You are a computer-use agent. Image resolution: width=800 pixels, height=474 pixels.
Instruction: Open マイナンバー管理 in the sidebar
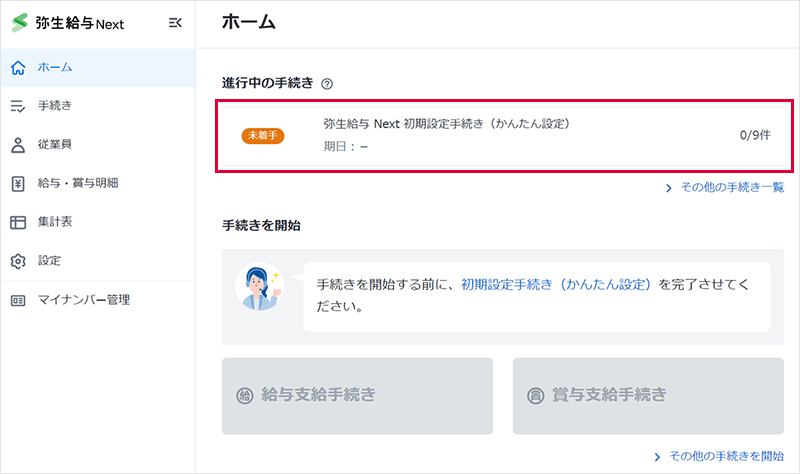coord(97,301)
